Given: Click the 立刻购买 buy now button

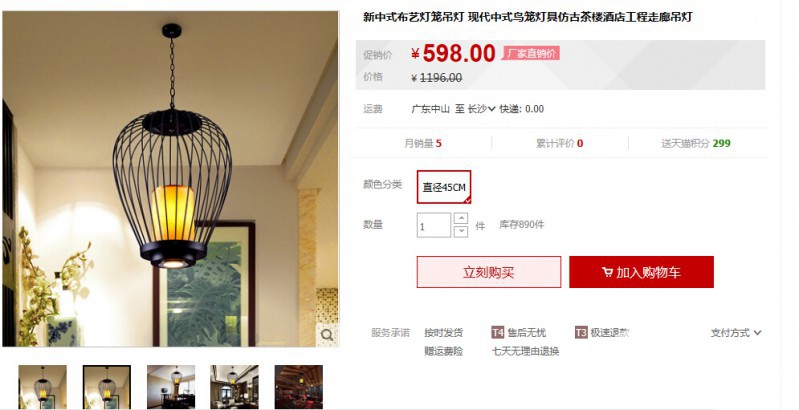Looking at the screenshot, I should pyautogui.click(x=489, y=272).
